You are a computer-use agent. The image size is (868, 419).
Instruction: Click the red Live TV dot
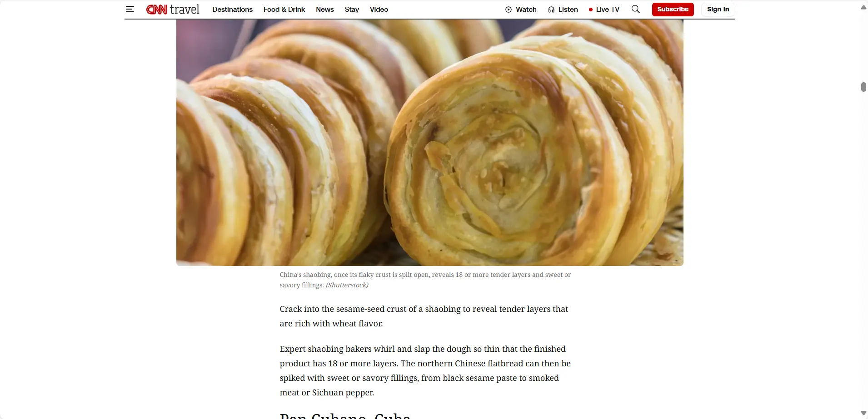pos(591,10)
